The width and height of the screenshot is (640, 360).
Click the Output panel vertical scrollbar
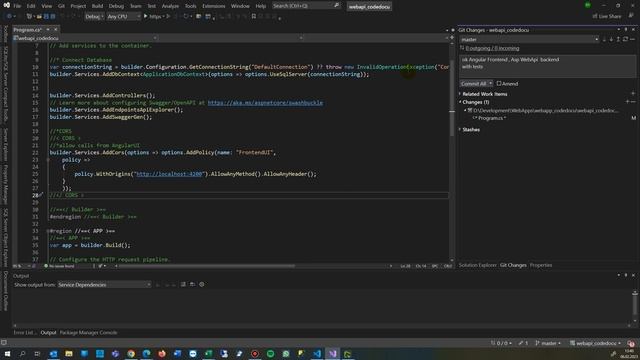coord(635,306)
